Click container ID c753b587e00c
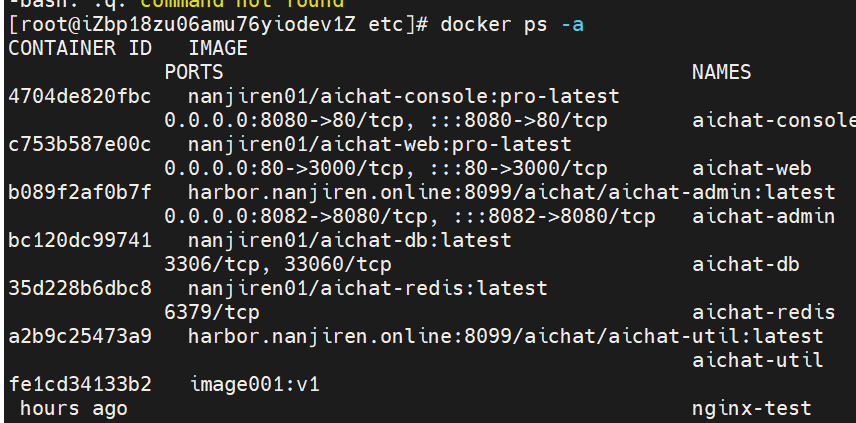Image resolution: width=856 pixels, height=423 pixels. point(80,145)
